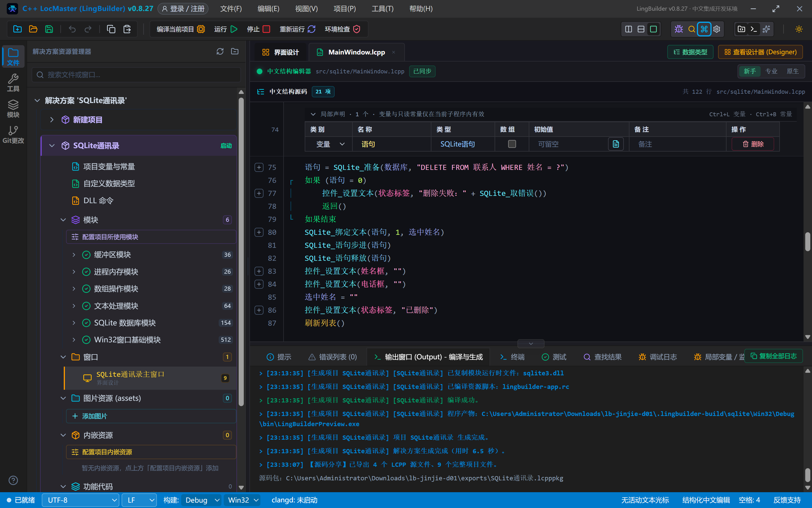The width and height of the screenshot is (812, 508).
Task: Expand the 新建项目 tree node
Action: click(52, 120)
